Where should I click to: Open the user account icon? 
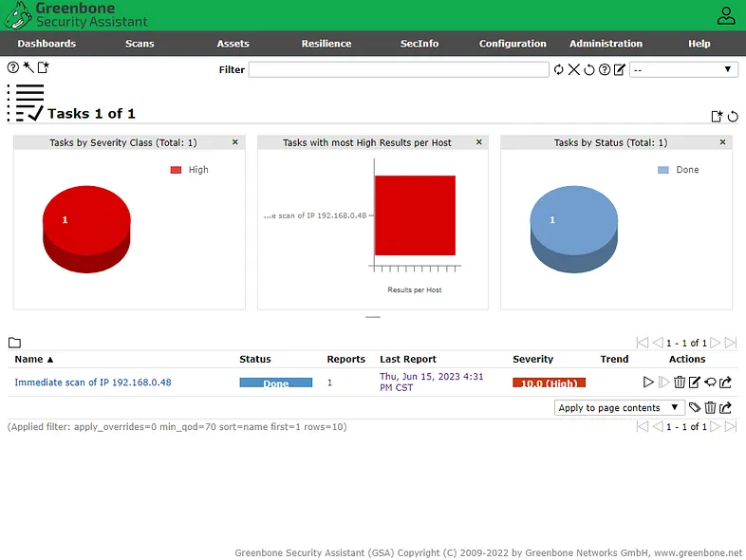[726, 15]
